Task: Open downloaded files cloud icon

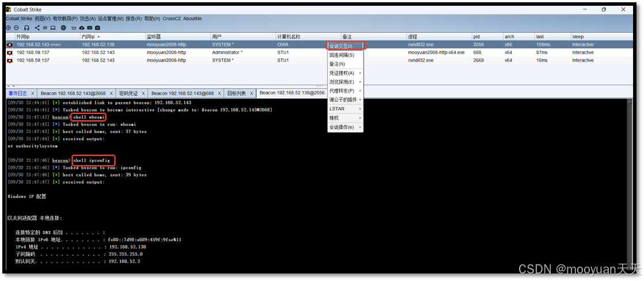Action: [82, 28]
